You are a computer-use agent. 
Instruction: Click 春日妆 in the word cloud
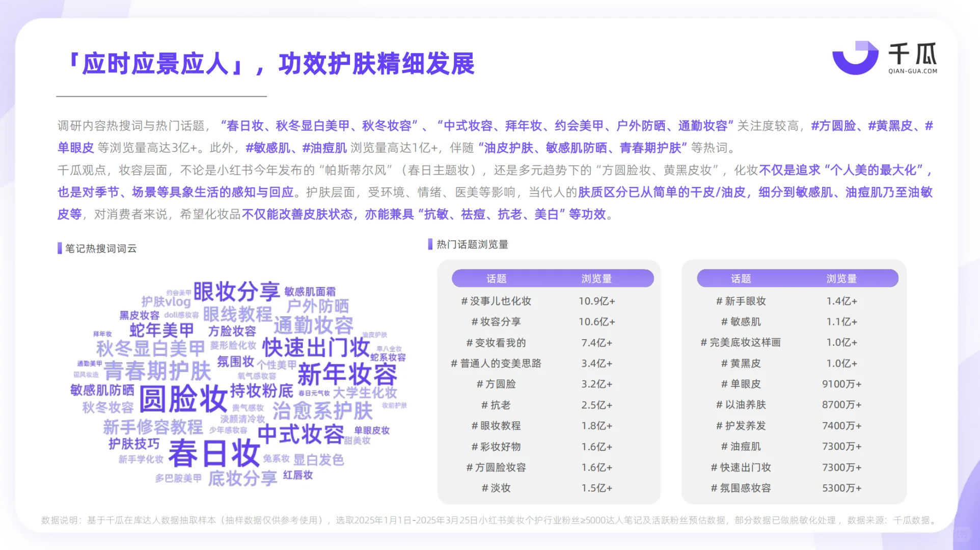(x=214, y=452)
